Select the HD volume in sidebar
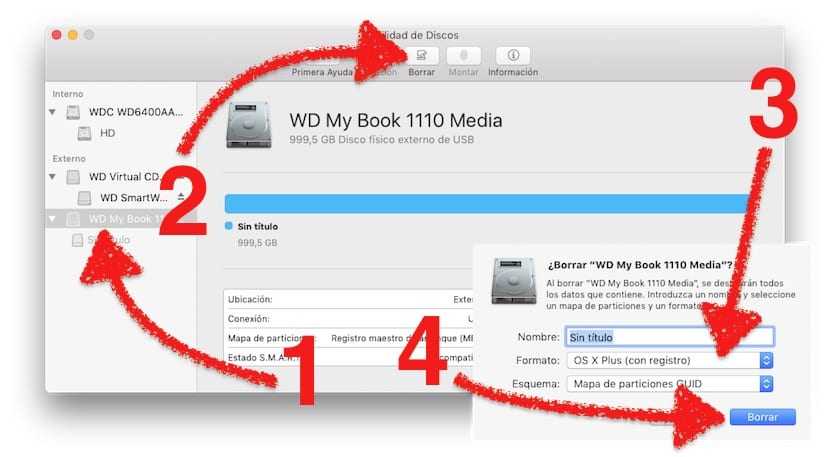The image size is (830, 457). [x=107, y=132]
